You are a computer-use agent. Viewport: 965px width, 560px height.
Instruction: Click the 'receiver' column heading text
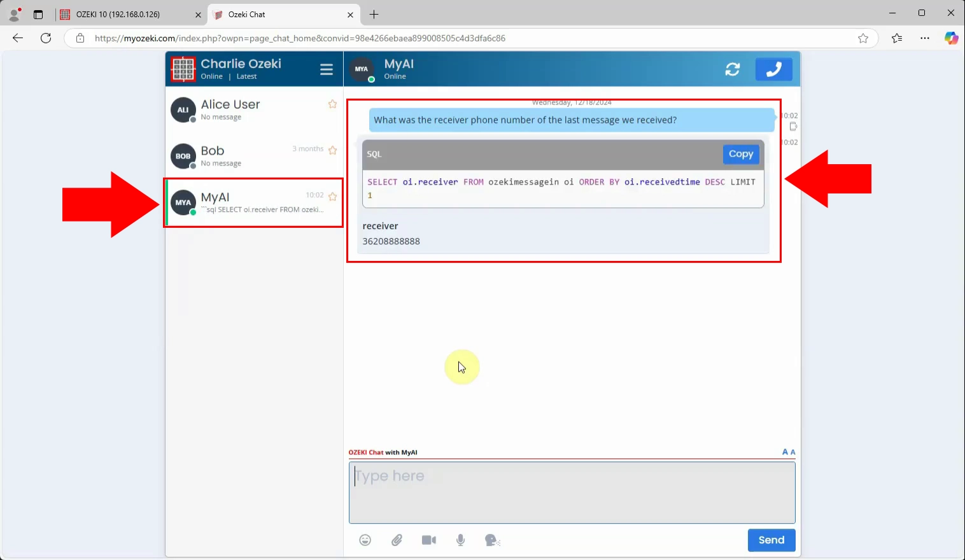pos(380,226)
